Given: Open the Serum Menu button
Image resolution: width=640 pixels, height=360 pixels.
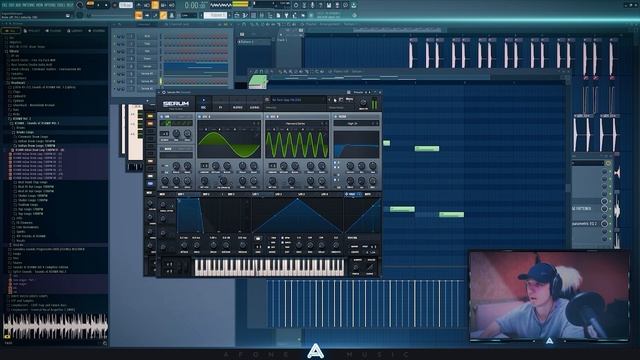Looking at the screenshot, I should coord(349,99).
